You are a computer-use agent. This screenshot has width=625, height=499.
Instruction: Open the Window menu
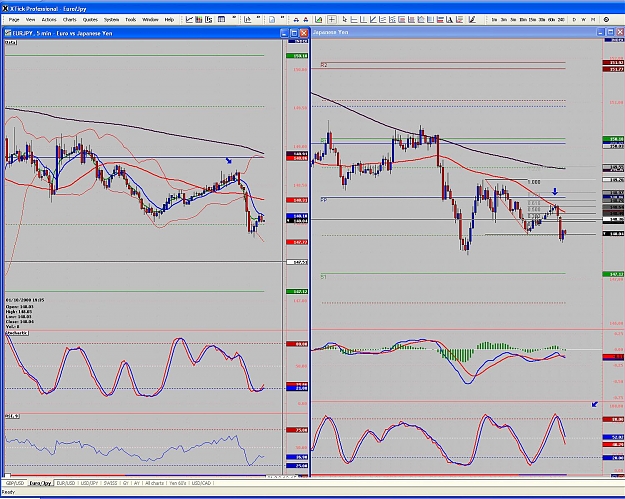coord(150,20)
